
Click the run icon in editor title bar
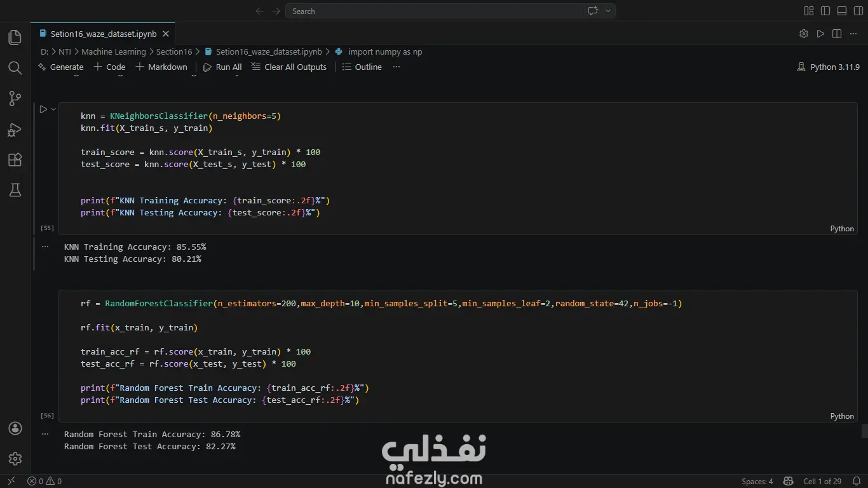pyautogui.click(x=820, y=34)
